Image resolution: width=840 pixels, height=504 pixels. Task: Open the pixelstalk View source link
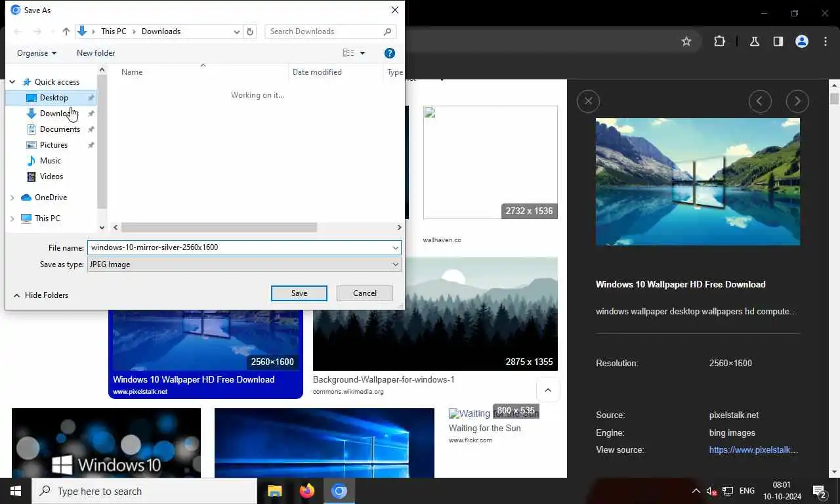[x=753, y=450]
